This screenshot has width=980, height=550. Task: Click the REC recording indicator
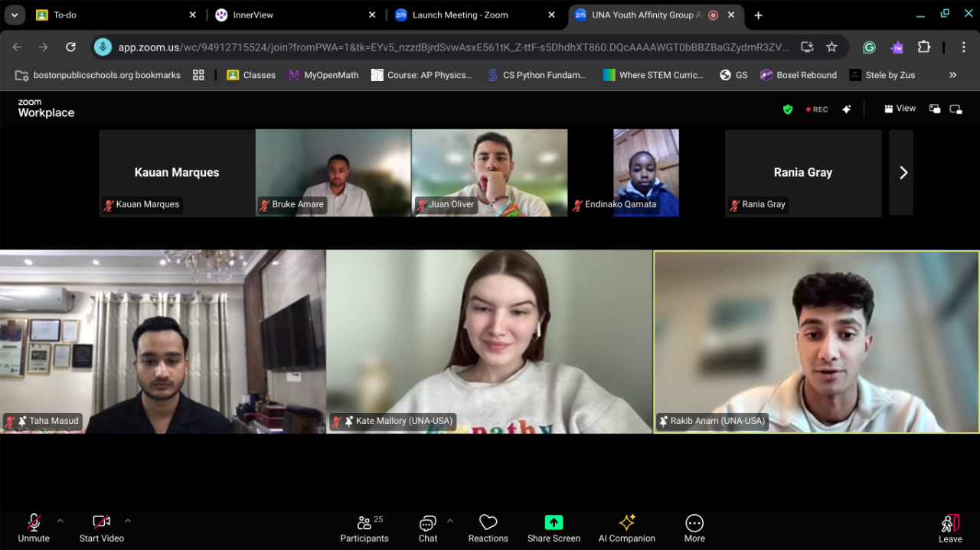(x=817, y=109)
